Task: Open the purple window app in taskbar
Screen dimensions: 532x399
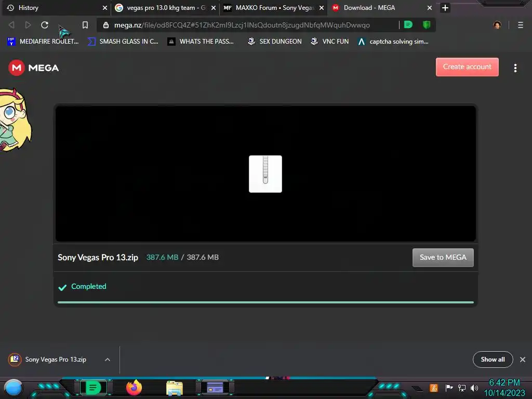Action: click(x=215, y=388)
